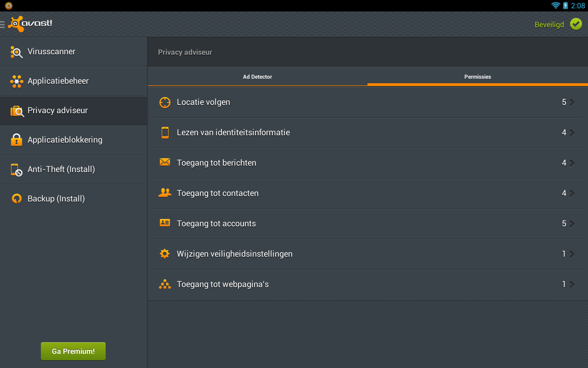588x368 pixels.
Task: Expand Toegang tot berichten chevron
Action: [572, 163]
